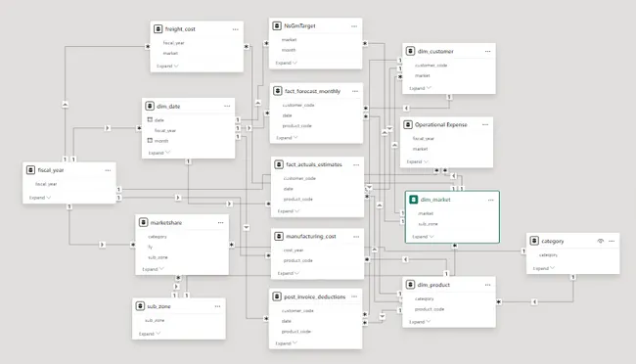Click the freight_cost table icon

[159, 29]
